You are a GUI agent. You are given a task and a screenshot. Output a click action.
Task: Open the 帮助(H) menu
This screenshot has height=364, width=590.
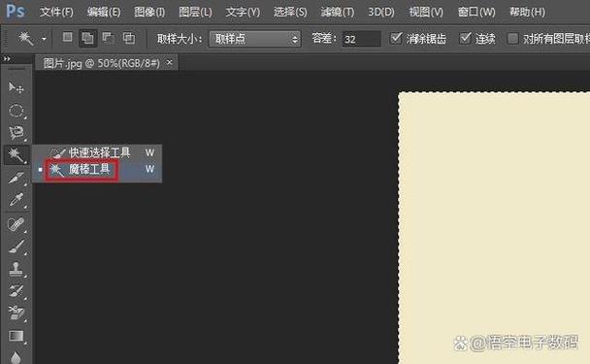tap(527, 12)
